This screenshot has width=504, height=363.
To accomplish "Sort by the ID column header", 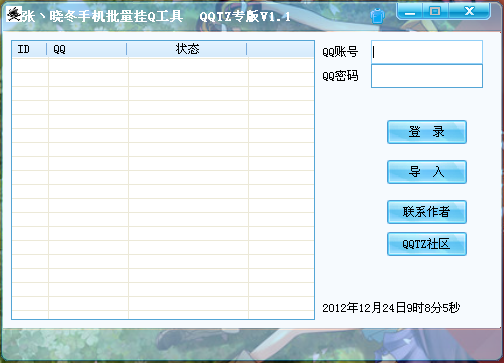I will [x=29, y=49].
